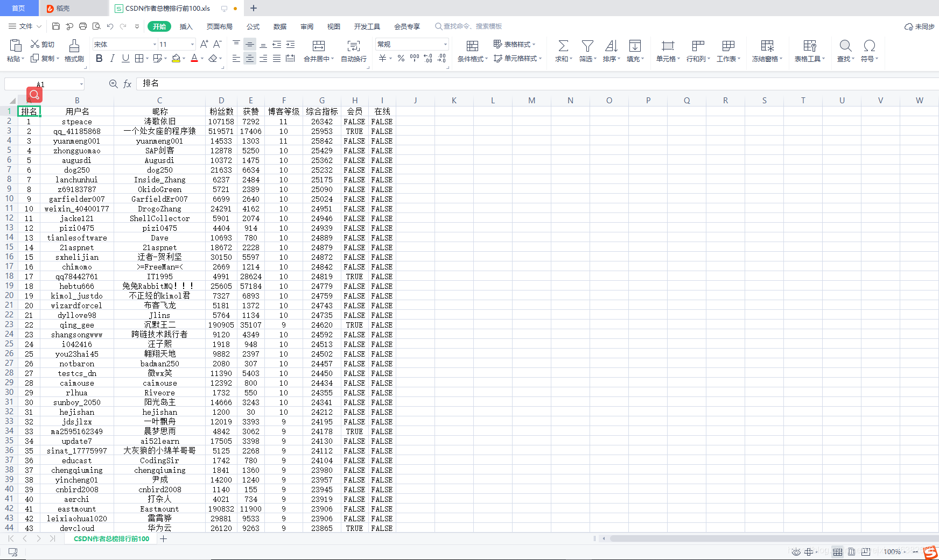Expand the customize quick access toolbar arrow

(x=137, y=26)
